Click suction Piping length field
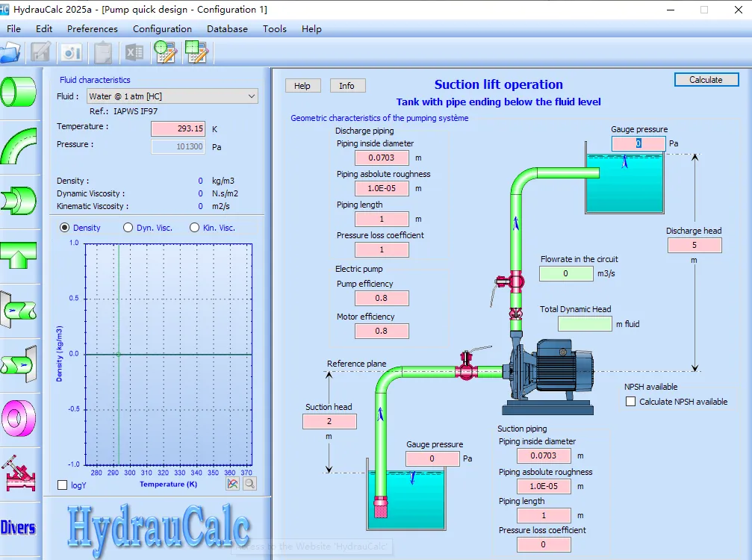This screenshot has height=560, width=752. tap(544, 515)
